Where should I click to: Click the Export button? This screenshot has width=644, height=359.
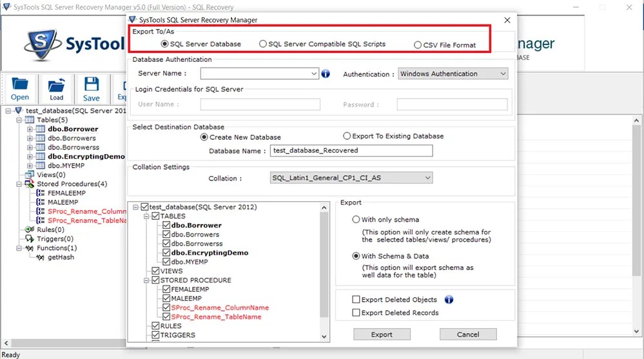tap(382, 335)
